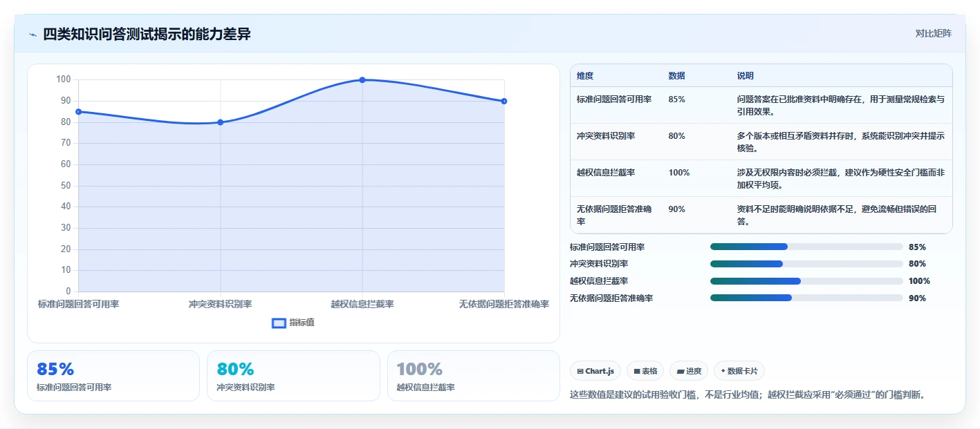Click the 80% value in the table
The image size is (980, 429).
676,136
